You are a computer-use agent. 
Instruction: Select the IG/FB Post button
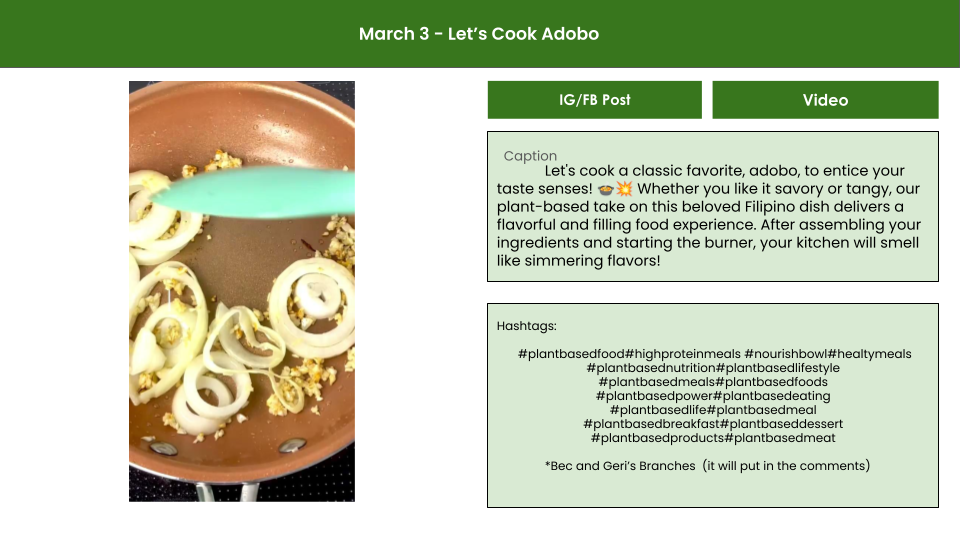pyautogui.click(x=595, y=100)
